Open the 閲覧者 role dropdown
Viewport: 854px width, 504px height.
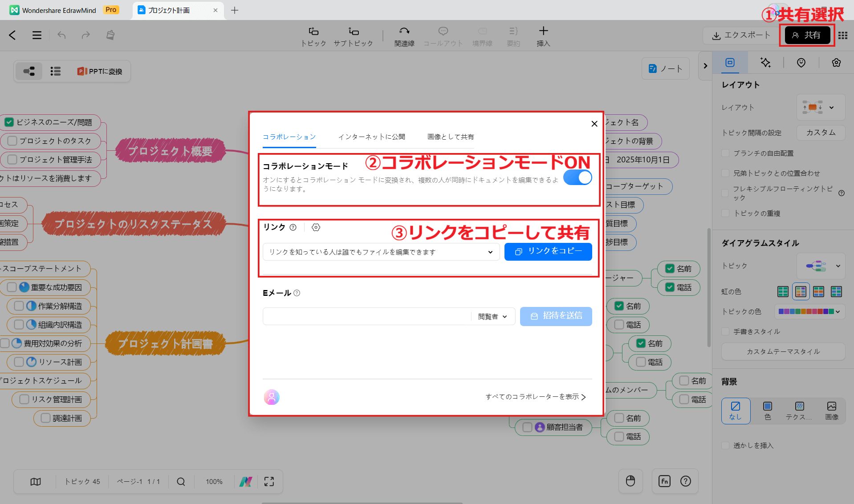tap(492, 316)
